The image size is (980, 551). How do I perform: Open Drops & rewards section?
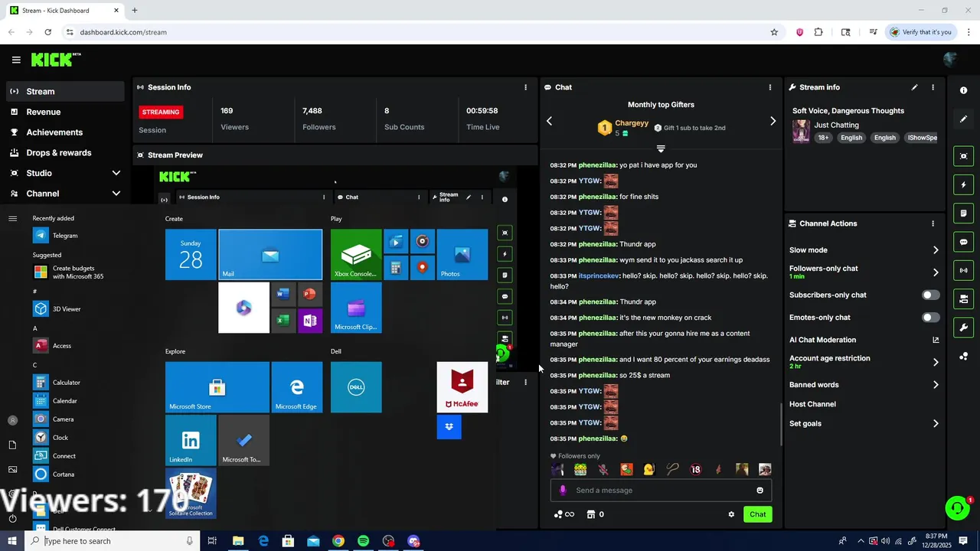pyautogui.click(x=58, y=152)
